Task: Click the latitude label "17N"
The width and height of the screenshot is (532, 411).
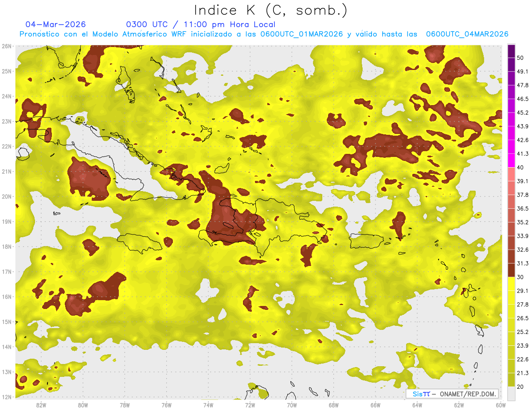Action: 7,272
